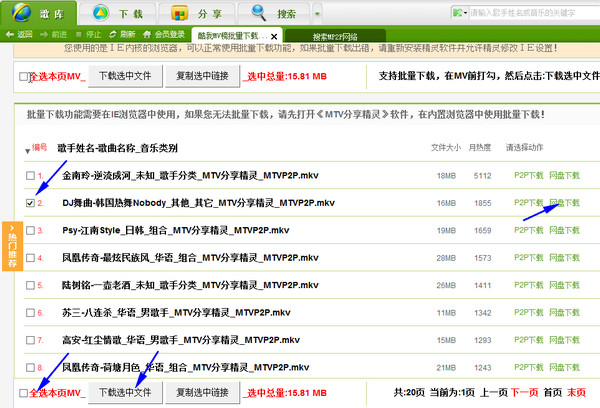Go to 下一页 next page
Screen dimensions: 600x408
pyautogui.click(x=525, y=393)
